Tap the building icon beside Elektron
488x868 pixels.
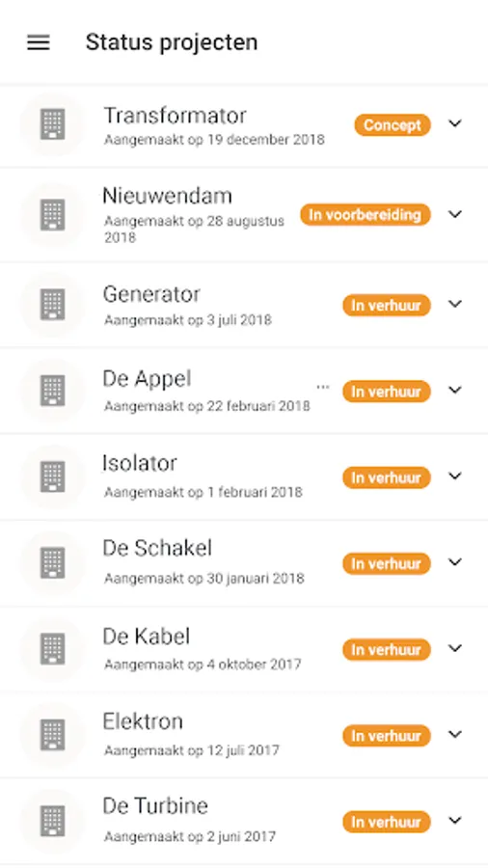[x=53, y=735]
